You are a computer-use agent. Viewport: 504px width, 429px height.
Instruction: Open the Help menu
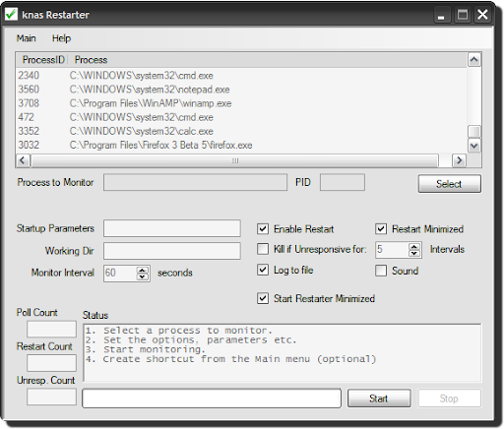61,38
